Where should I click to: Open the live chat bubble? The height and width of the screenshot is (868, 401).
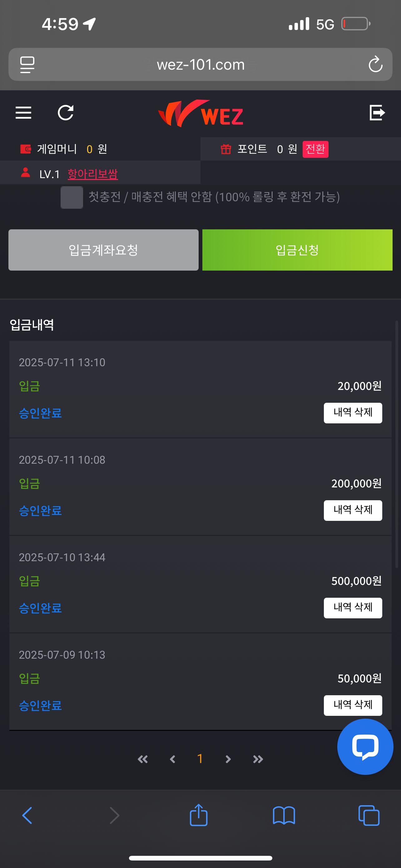pos(365,747)
